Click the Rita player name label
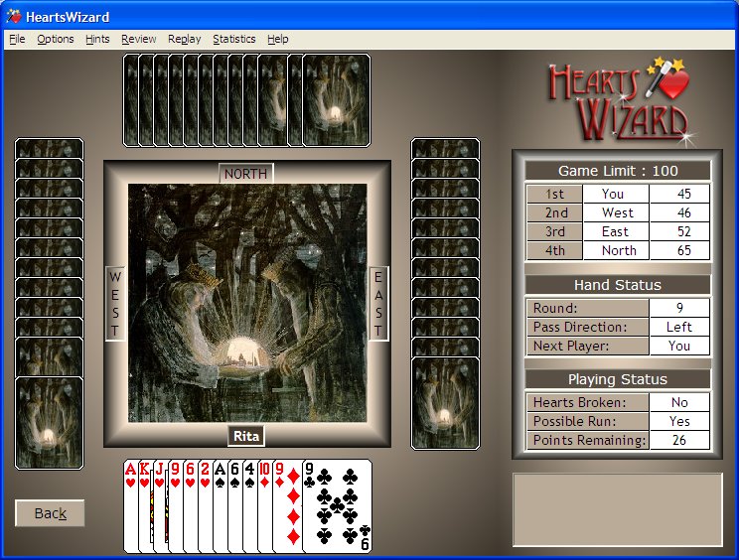This screenshot has width=739, height=560. pyautogui.click(x=246, y=436)
